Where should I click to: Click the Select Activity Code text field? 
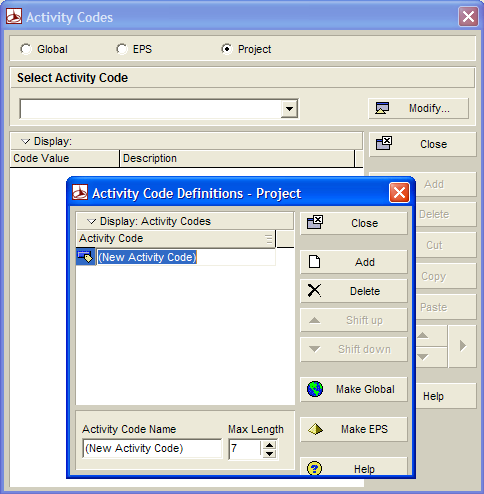[150, 109]
